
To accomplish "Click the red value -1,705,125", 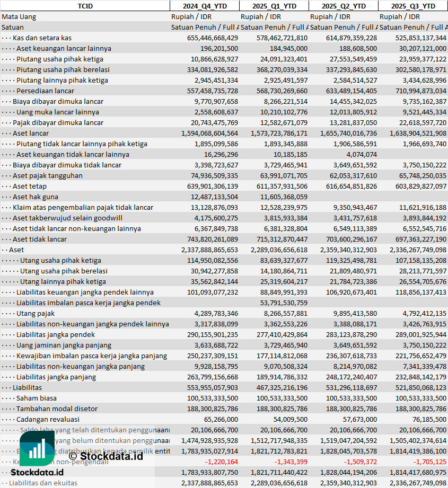I will 430,461.
